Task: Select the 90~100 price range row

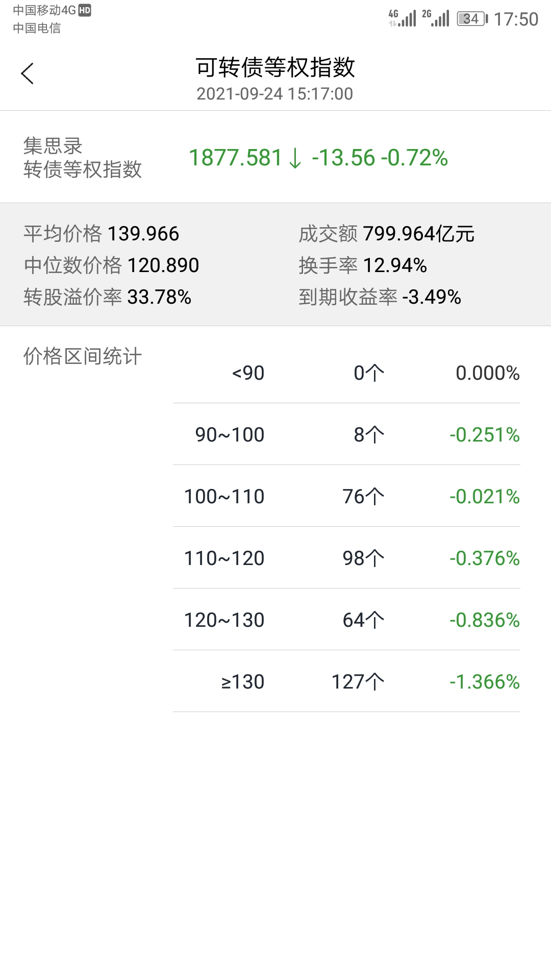Action: tap(346, 435)
